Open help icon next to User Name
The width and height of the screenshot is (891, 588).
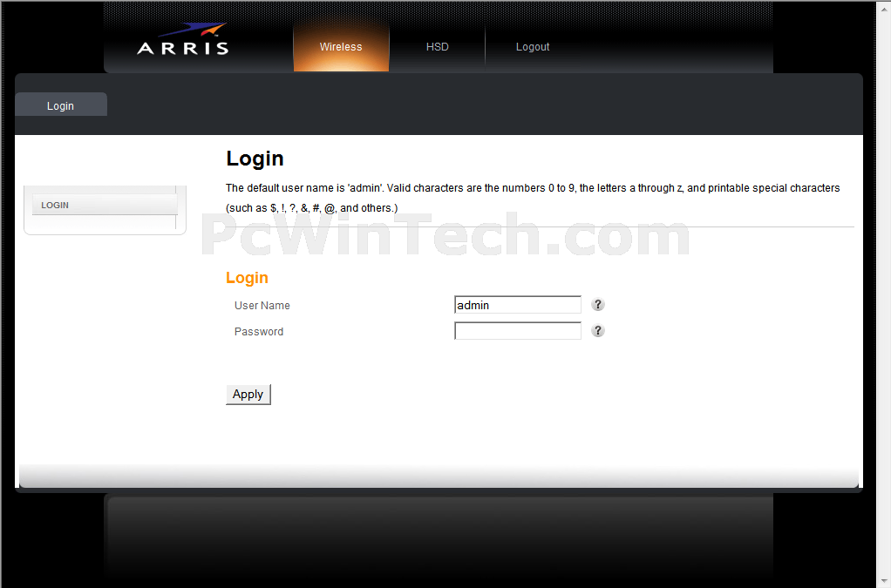click(x=598, y=305)
